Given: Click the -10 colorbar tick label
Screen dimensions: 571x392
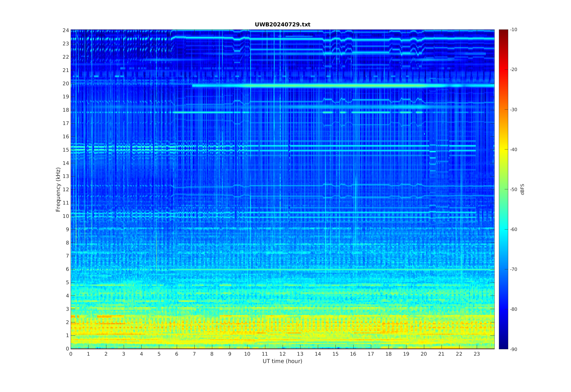Looking at the screenshot, I should (x=513, y=30).
